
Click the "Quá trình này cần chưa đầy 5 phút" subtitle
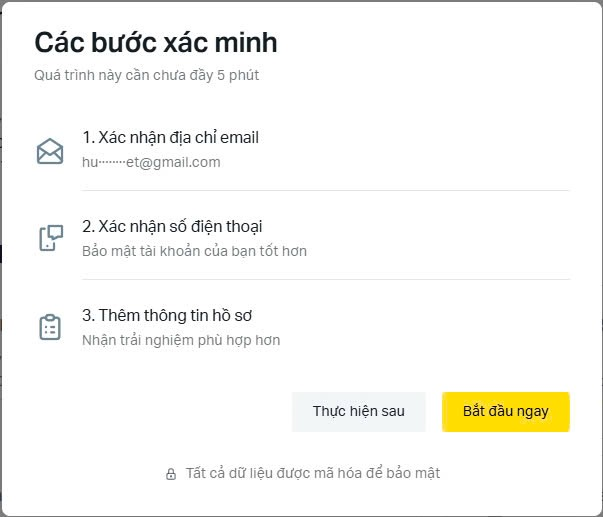point(146,76)
